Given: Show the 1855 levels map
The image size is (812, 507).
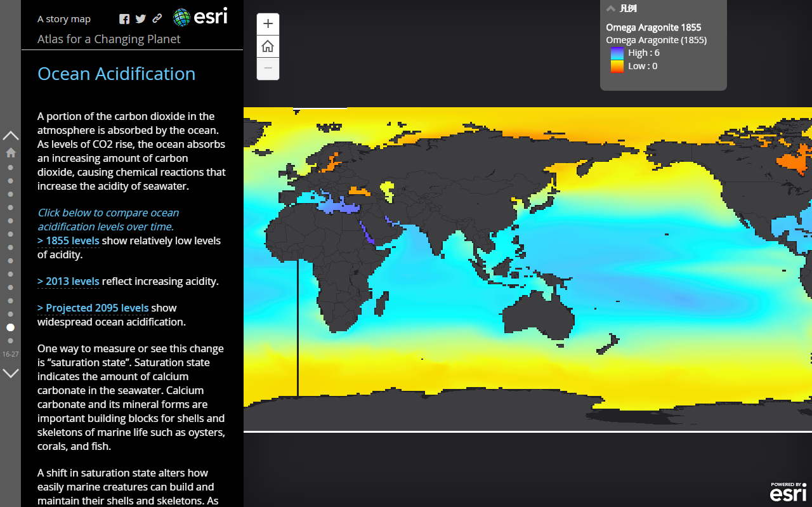Looking at the screenshot, I should pos(68,241).
